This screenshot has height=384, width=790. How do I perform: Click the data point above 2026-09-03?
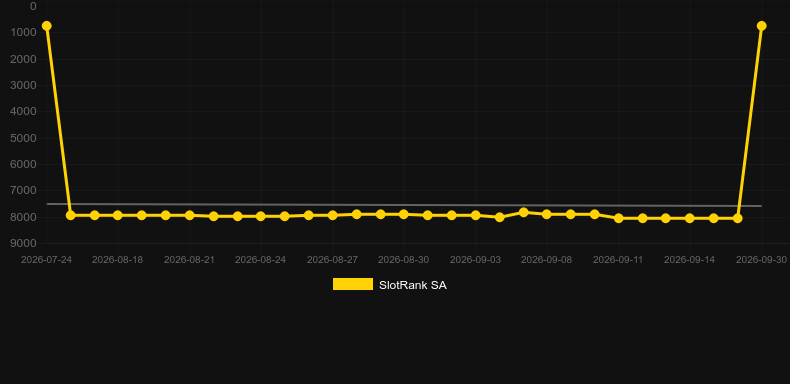pos(475,215)
